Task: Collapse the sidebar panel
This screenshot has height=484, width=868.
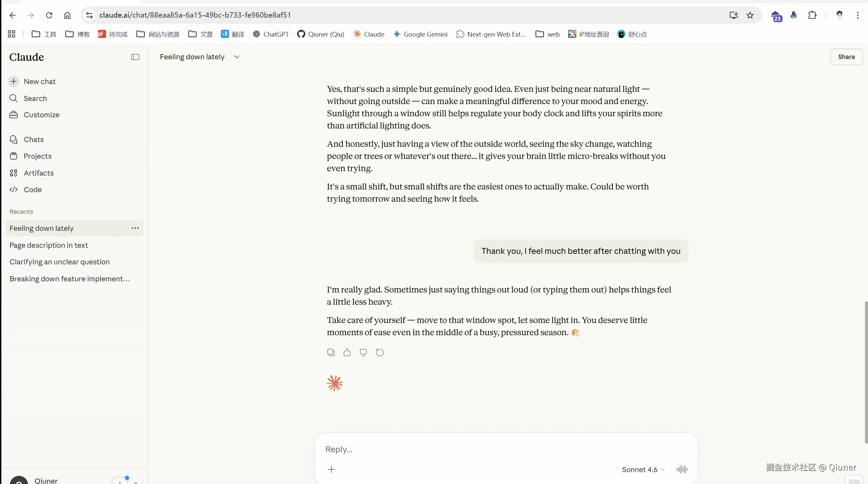Action: point(135,57)
